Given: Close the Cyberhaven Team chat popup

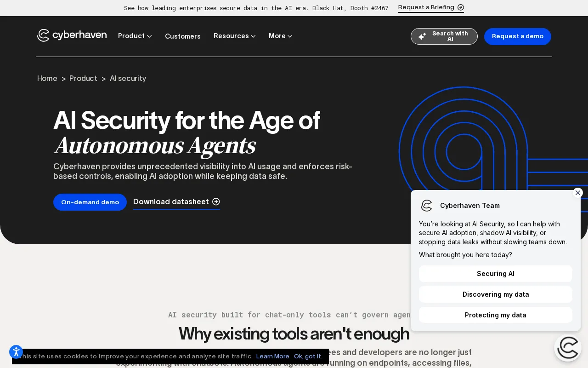Looking at the screenshot, I should coord(578,193).
